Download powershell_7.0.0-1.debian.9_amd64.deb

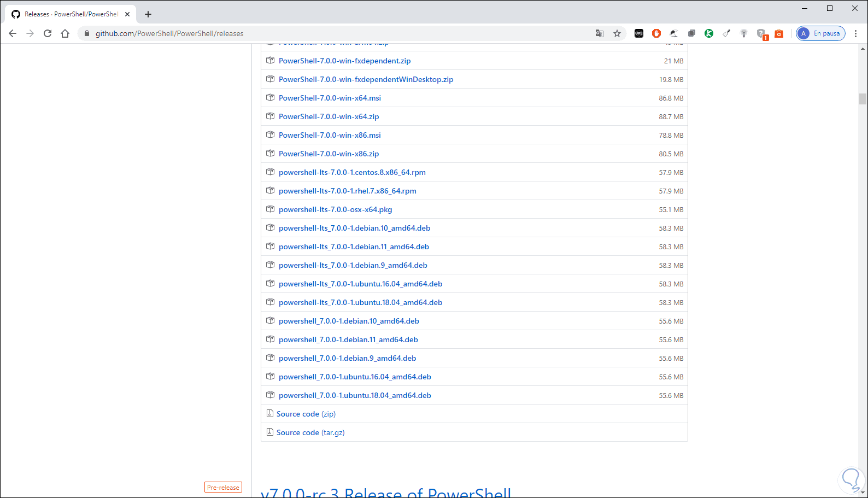(348, 358)
